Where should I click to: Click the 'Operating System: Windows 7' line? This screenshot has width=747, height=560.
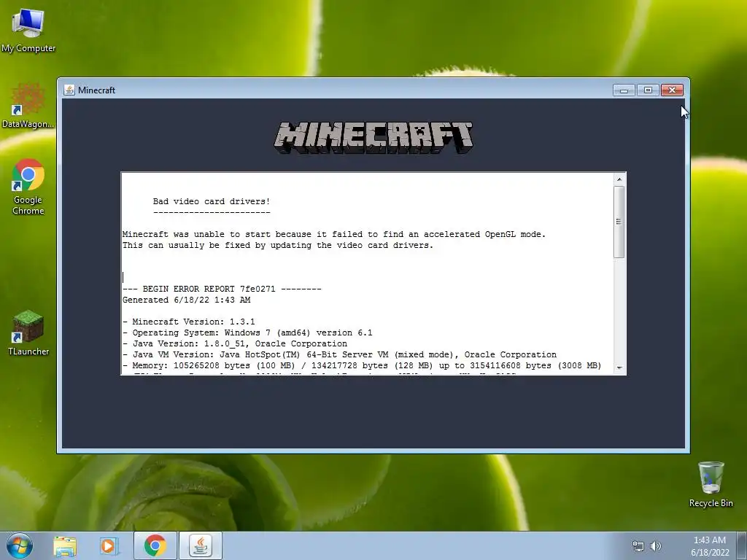248,332
